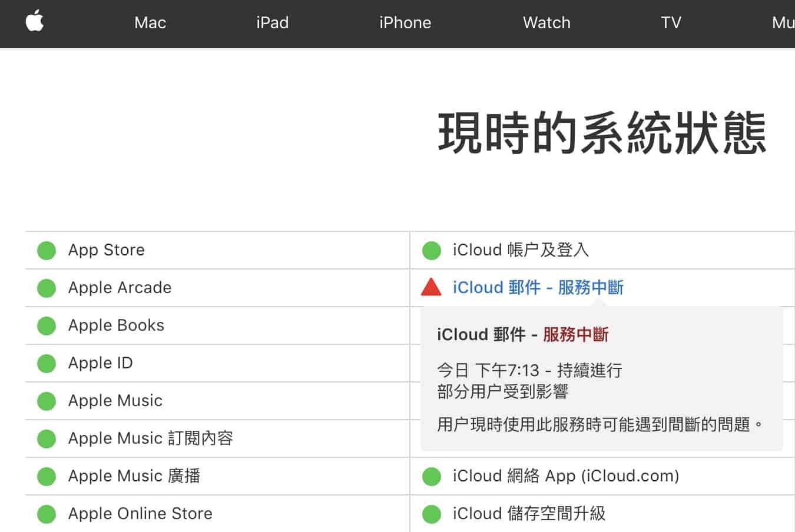
Task: Click the green status dot beside Apple ID
Action: [x=47, y=363]
